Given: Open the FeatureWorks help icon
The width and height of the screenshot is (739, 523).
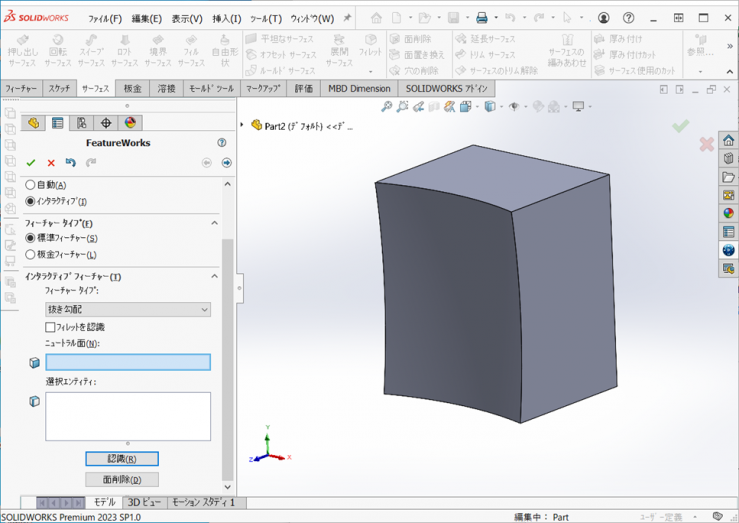Looking at the screenshot, I should point(222,143).
